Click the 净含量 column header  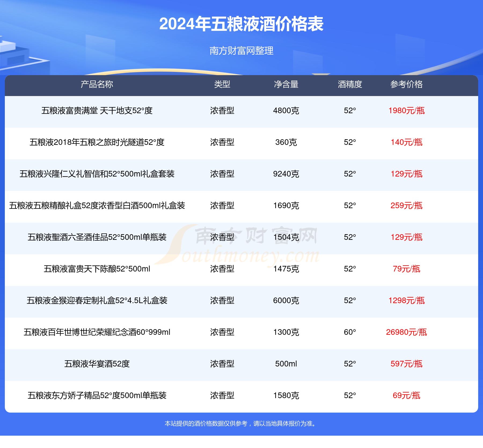286,84
